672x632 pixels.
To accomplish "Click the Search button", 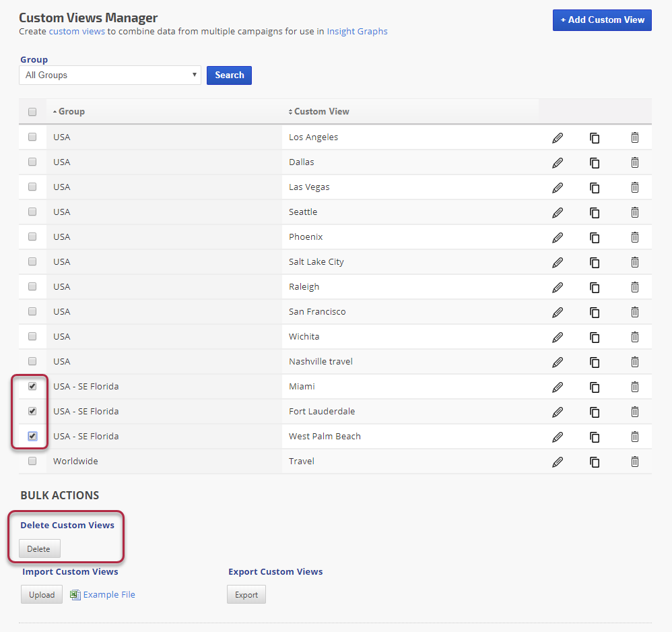I will coord(229,75).
